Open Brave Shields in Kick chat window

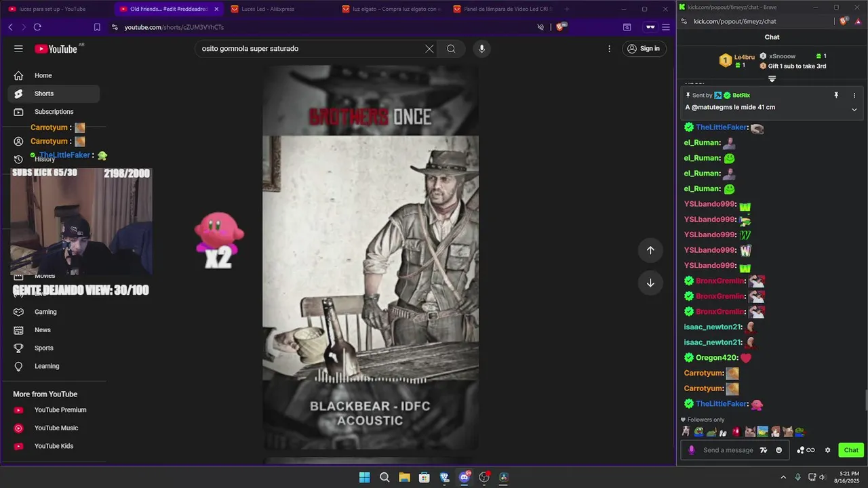tap(844, 21)
